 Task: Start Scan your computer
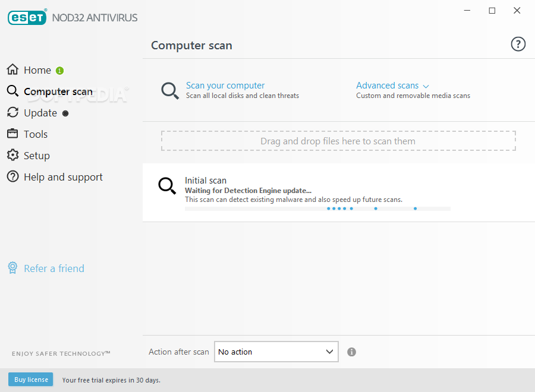point(225,86)
